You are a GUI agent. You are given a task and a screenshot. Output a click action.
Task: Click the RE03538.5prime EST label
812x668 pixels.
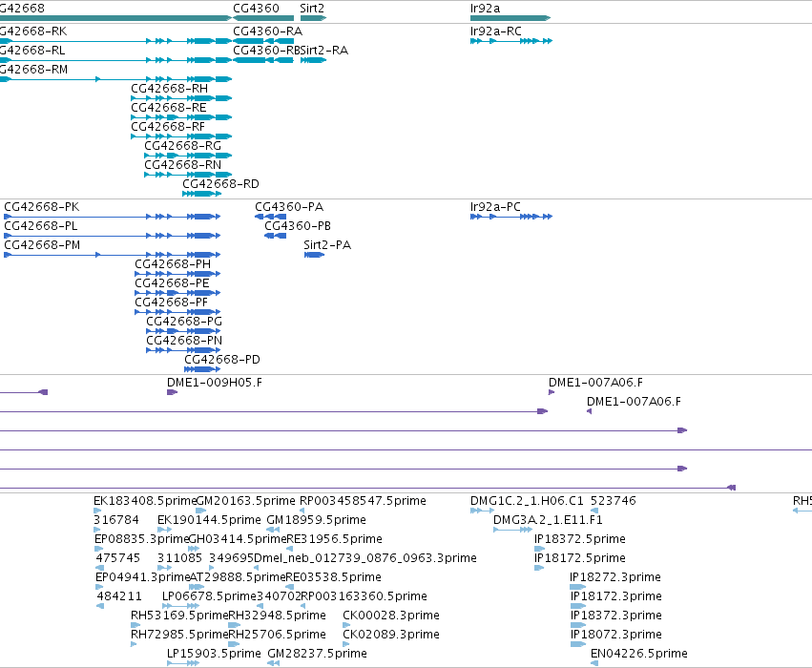coord(334,578)
